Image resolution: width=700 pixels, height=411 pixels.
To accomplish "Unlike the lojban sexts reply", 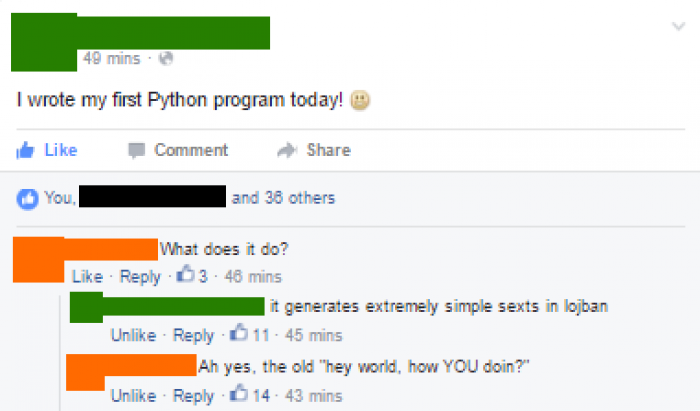I will tap(133, 335).
